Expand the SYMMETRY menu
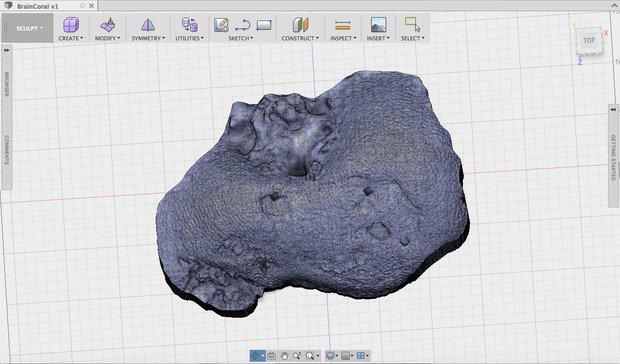620x364 pixels. coord(148,38)
